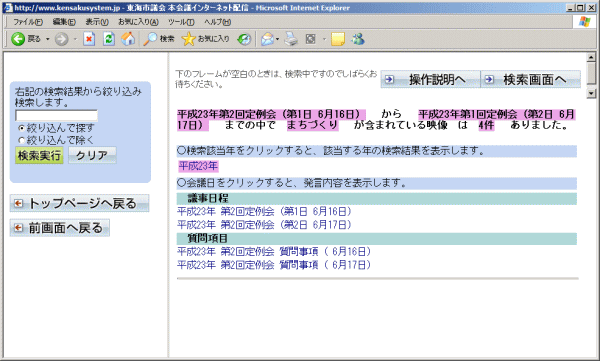
Task: Click the narrow-down search text field
Action: [x=56, y=115]
